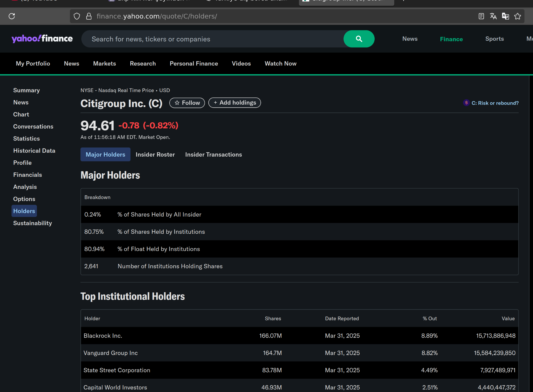Click the 80.75% institutions shares value

(x=94, y=232)
